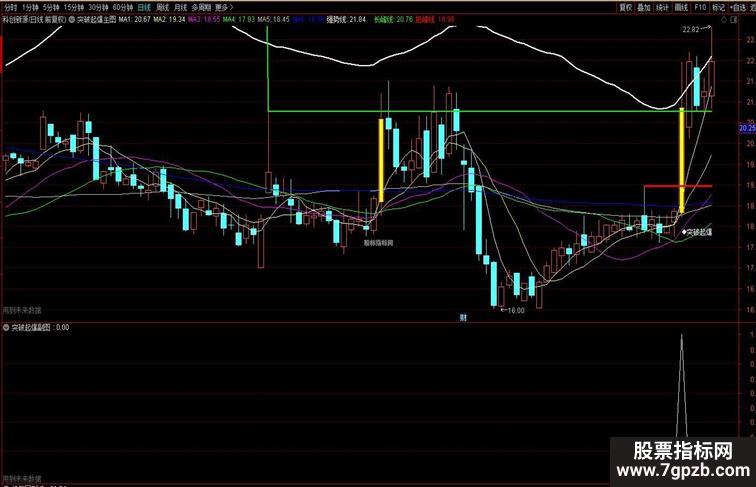This screenshot has width=756, height=487.
Task: Select the 60分钟 period tab
Action: click(123, 7)
